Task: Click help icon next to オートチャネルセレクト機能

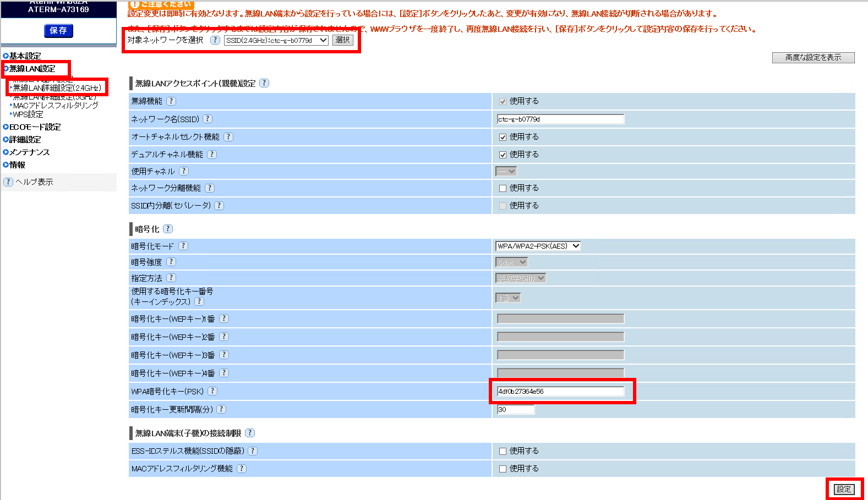Action: click(228, 137)
